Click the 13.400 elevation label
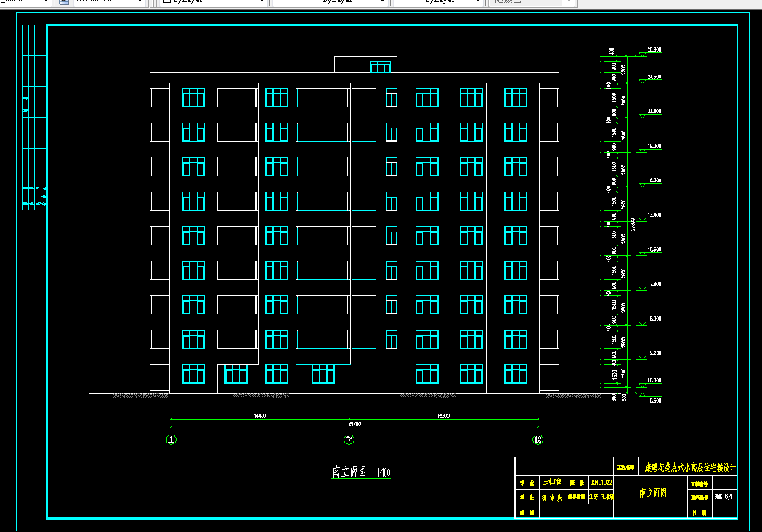Image resolution: width=762 pixels, height=532 pixels. [654, 215]
